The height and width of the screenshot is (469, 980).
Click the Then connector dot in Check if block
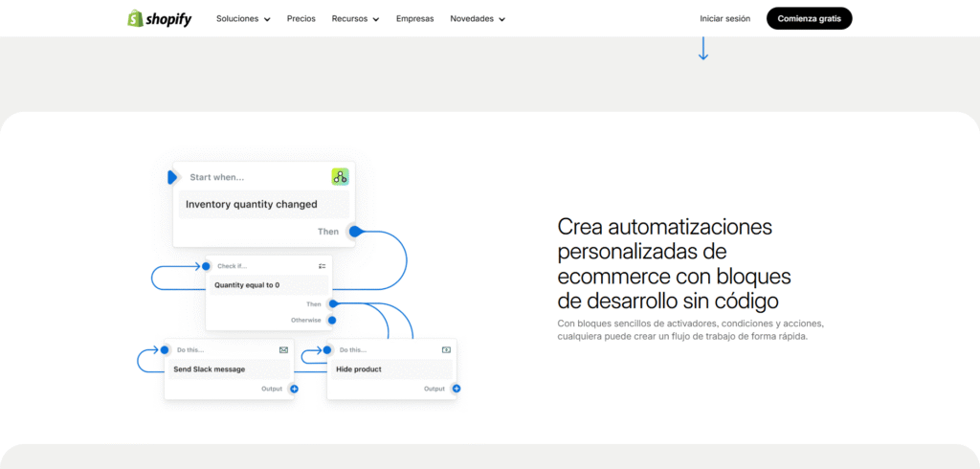pyautogui.click(x=332, y=304)
